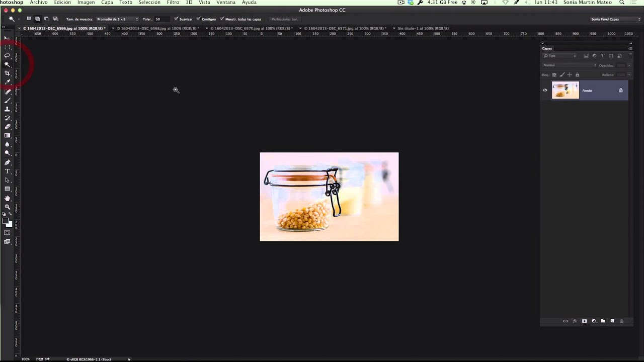
Task: Select the Clone Stamp tool
Action: point(7,109)
